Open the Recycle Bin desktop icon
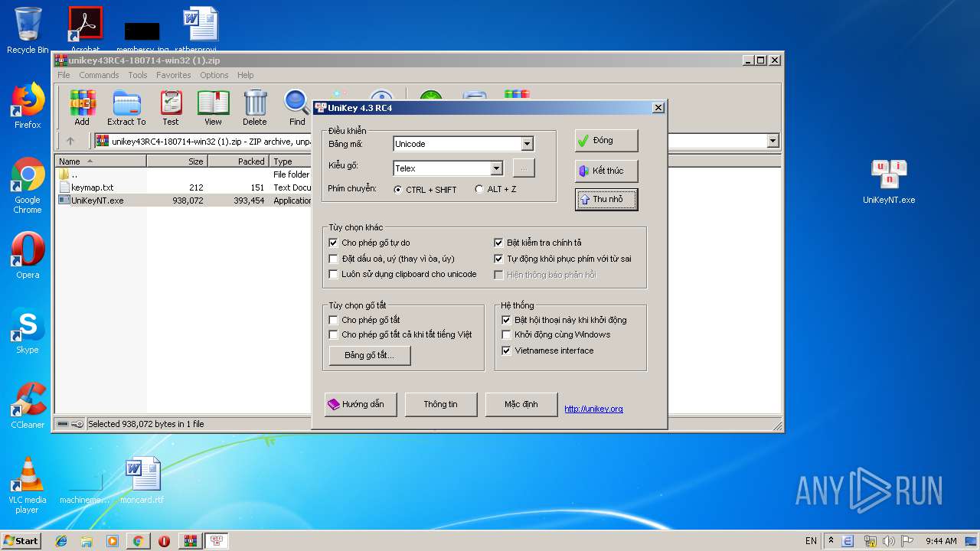Screen dimensions: 980x551 pos(28,31)
